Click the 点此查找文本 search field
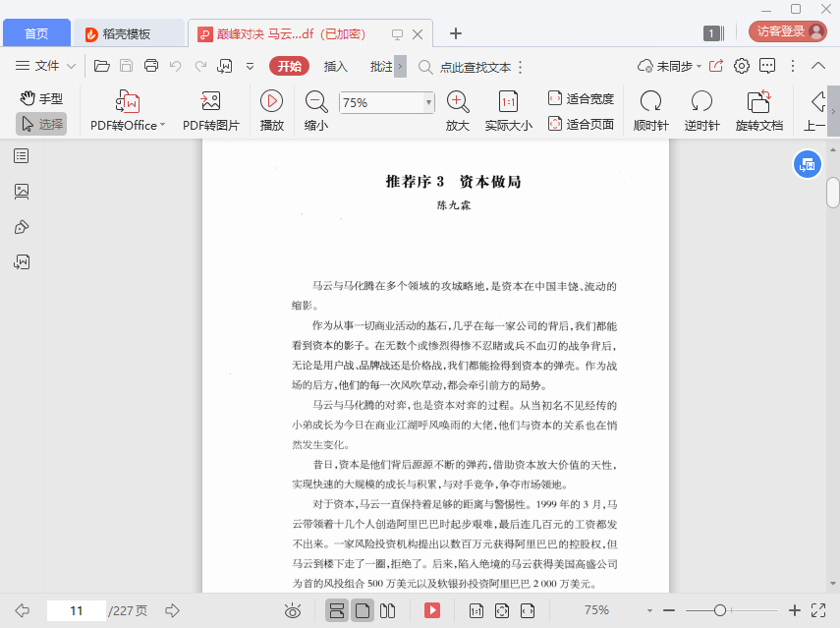840x628 pixels. [476, 68]
